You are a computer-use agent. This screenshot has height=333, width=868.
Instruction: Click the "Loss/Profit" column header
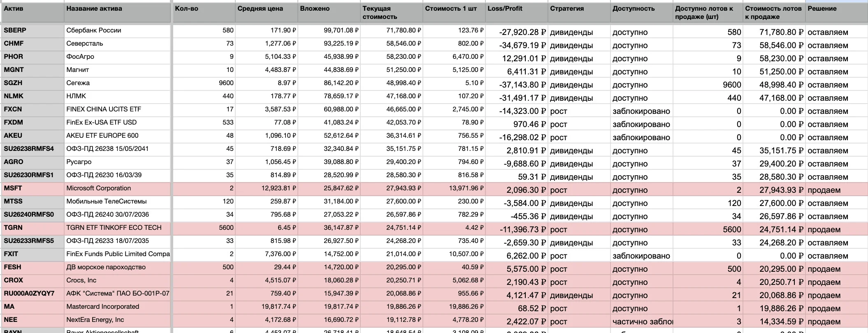coord(516,13)
